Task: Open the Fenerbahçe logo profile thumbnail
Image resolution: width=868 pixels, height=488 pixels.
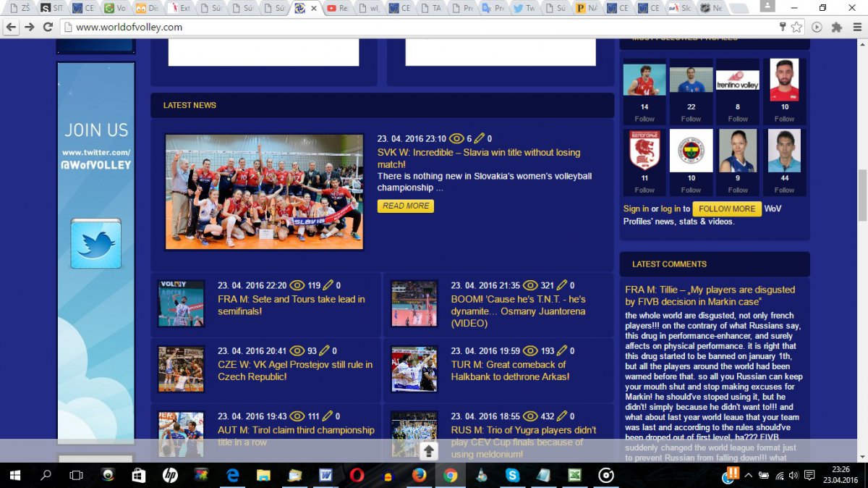Action: (691, 151)
